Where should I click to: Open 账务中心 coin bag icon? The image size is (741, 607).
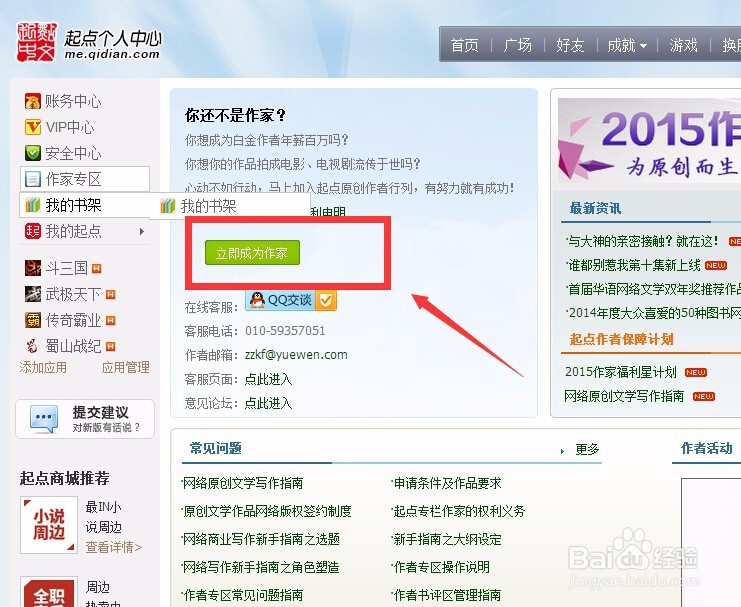click(x=33, y=101)
